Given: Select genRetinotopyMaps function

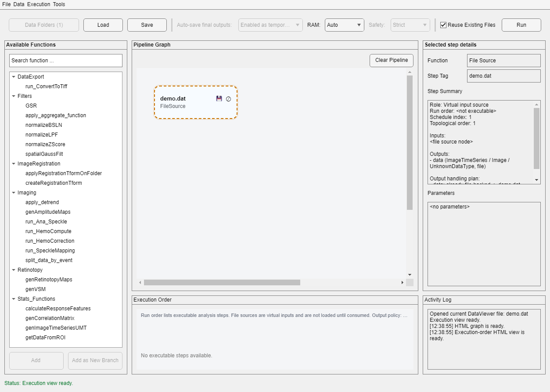Looking at the screenshot, I should [x=49, y=280].
